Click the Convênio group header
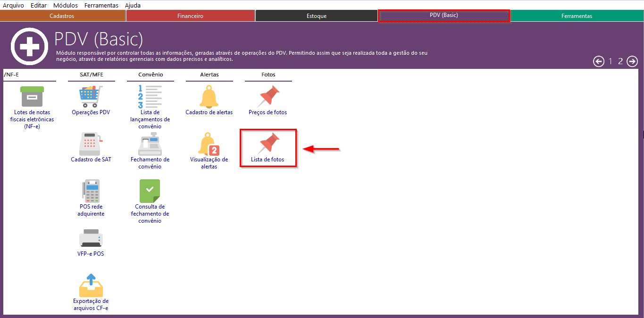Screen dimensions: 644x318 tap(151, 75)
